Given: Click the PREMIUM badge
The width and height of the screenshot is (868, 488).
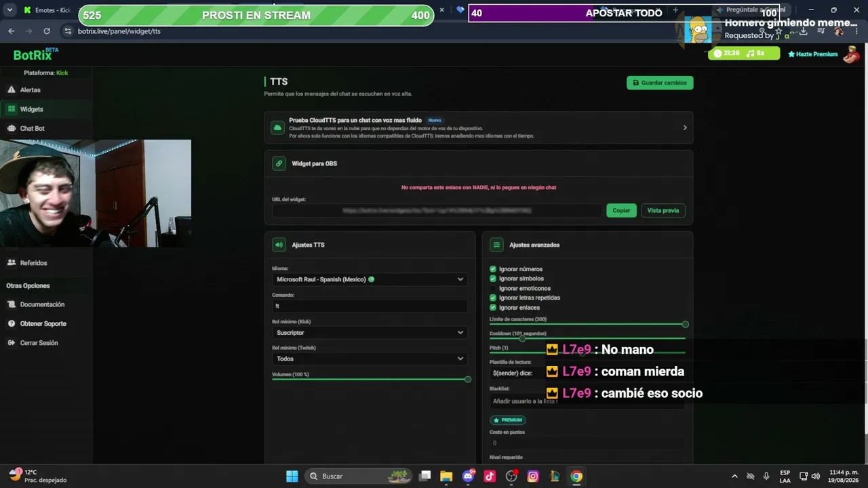Looking at the screenshot, I should point(508,420).
